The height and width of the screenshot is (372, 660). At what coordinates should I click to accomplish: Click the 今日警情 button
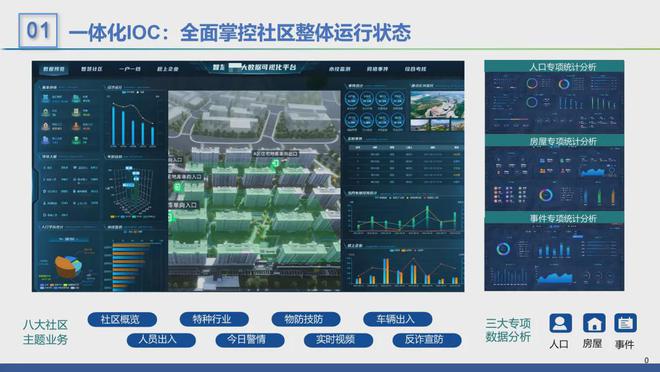(x=250, y=340)
